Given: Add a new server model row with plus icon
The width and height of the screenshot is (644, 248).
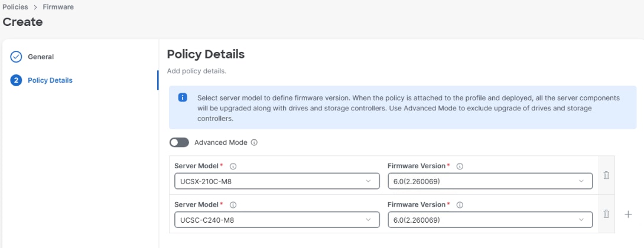Looking at the screenshot, I should (x=628, y=214).
